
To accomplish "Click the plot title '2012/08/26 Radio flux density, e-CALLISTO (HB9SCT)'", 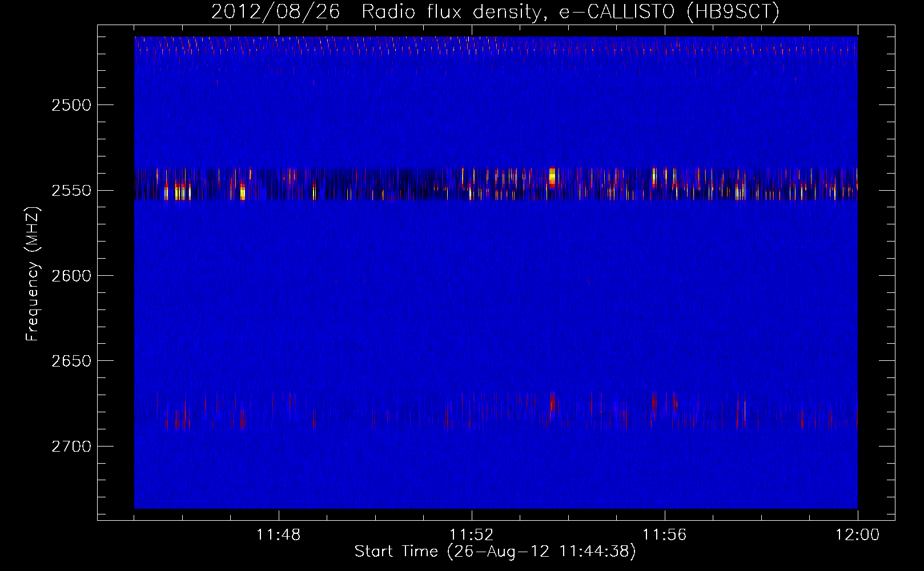I will (495, 12).
